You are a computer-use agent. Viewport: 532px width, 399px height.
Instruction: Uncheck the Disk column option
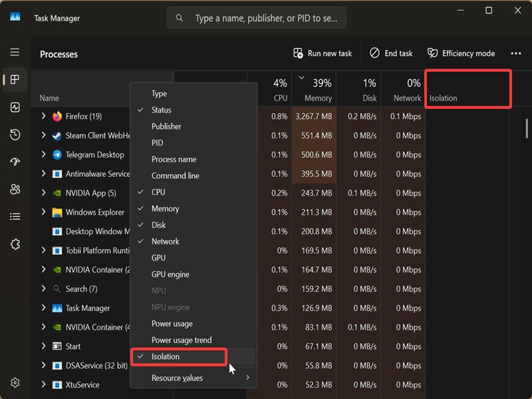point(194,225)
